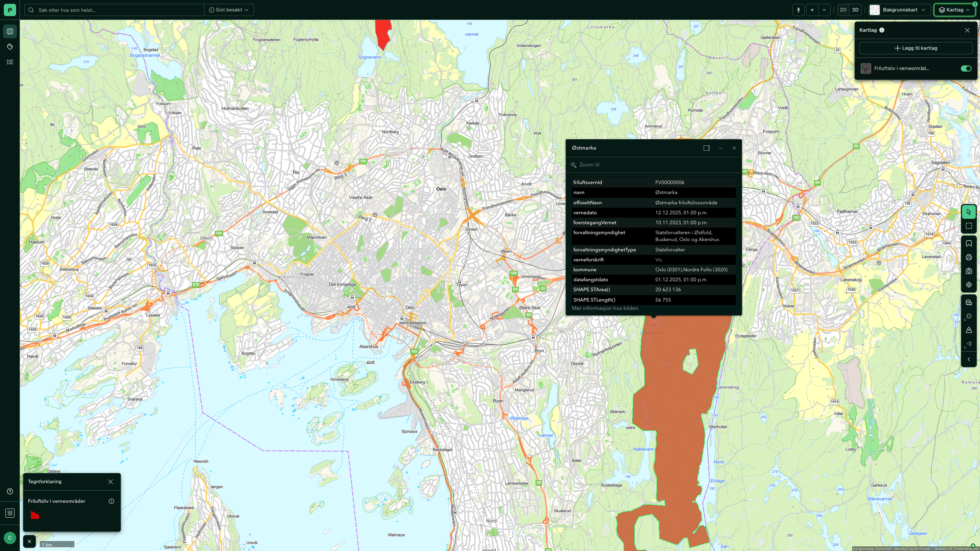
Task: Open the bookmark tool
Action: [x=969, y=244]
